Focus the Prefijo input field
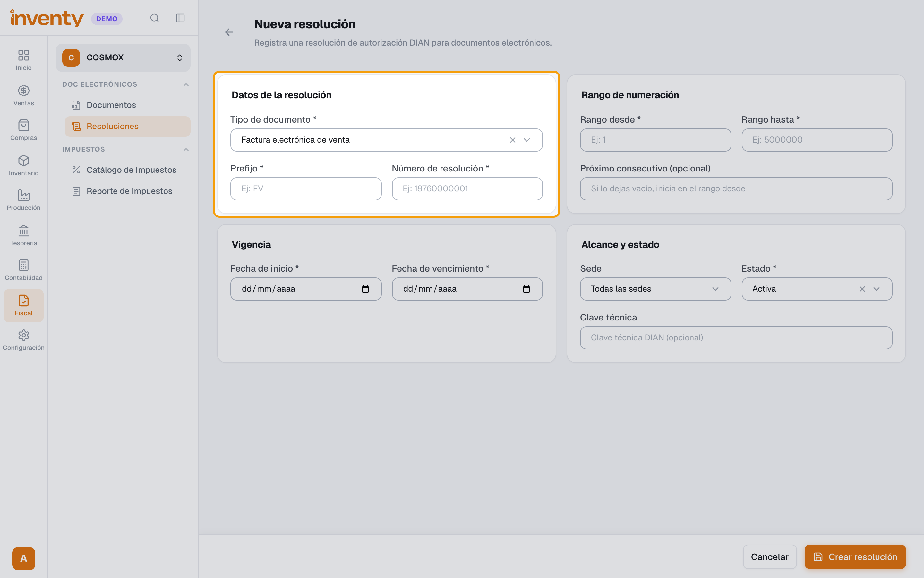 (305, 189)
